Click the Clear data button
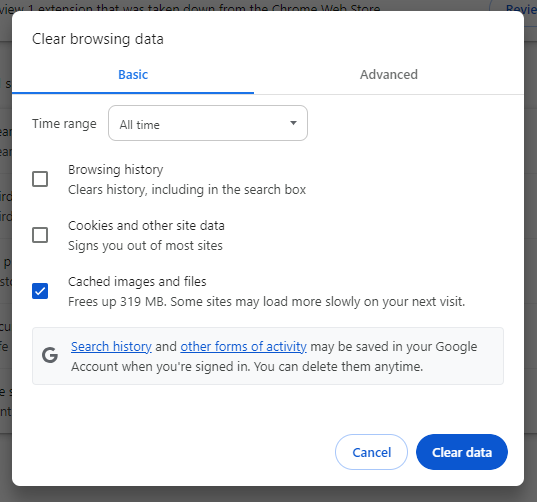The image size is (537, 502). [x=462, y=452]
